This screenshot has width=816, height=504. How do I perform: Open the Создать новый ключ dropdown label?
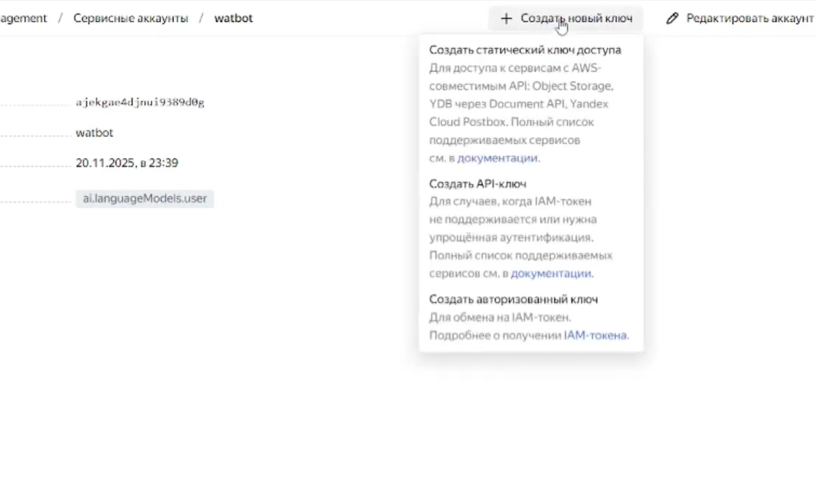click(x=576, y=18)
